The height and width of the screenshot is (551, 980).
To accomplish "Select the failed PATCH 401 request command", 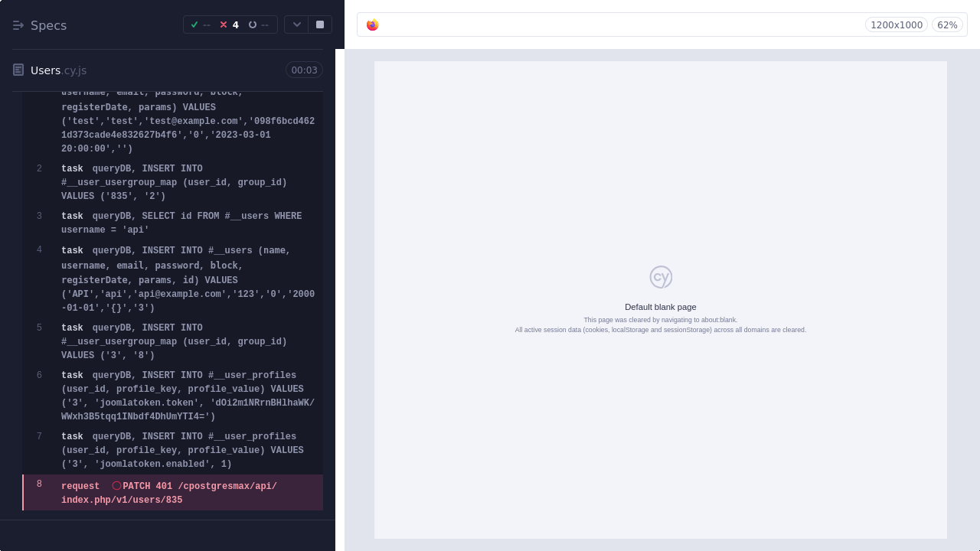I will coord(173,493).
